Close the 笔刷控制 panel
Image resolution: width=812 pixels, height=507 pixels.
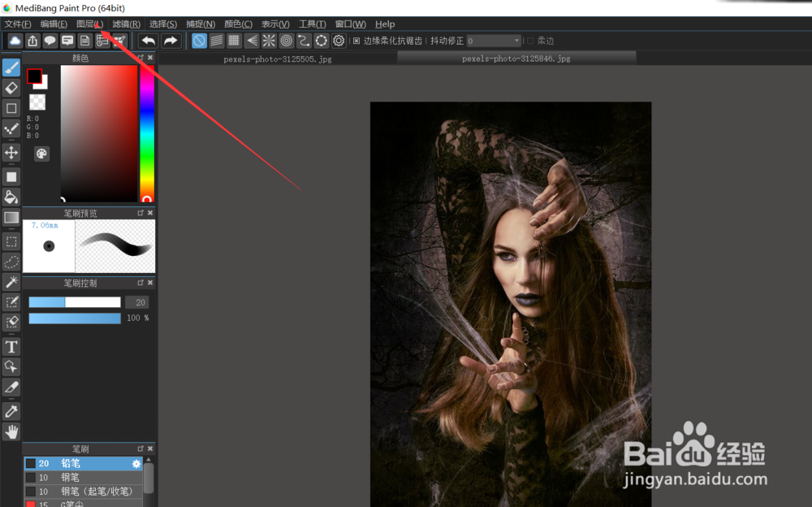tap(150, 283)
